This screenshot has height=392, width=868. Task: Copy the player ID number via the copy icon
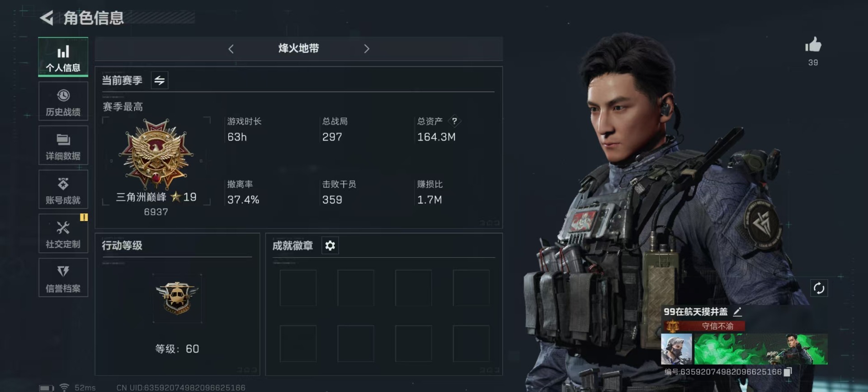788,372
